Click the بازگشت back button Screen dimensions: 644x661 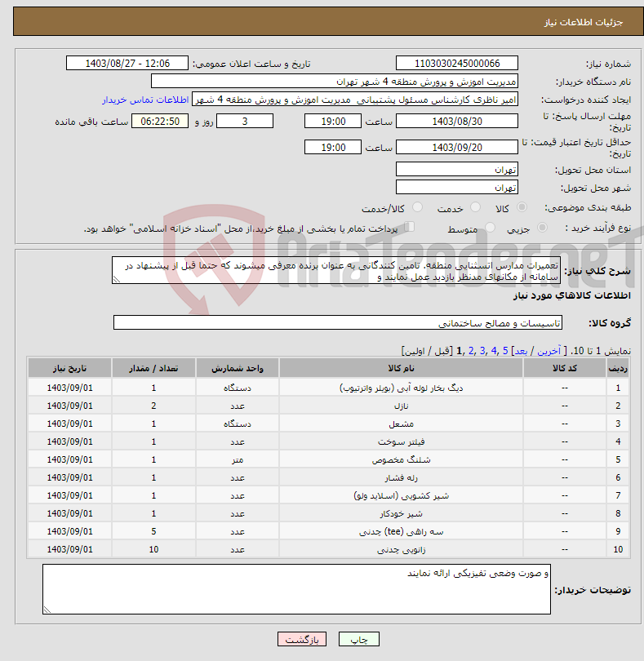click(302, 639)
